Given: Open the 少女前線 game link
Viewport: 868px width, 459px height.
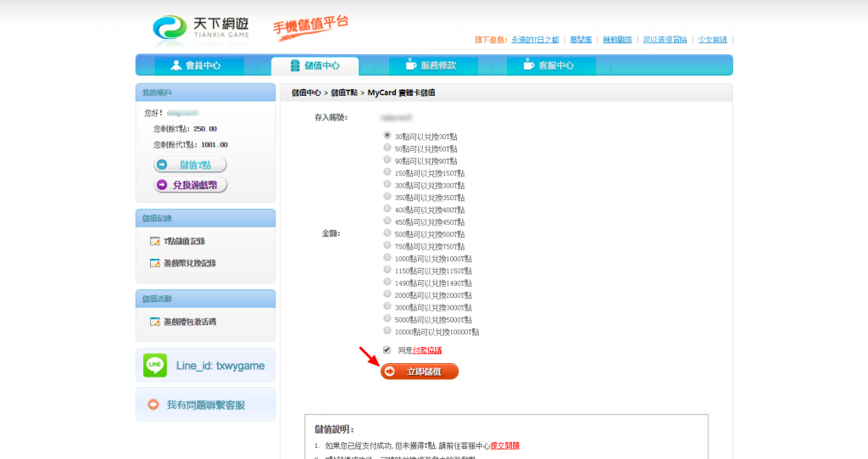Looking at the screenshot, I should pos(712,40).
